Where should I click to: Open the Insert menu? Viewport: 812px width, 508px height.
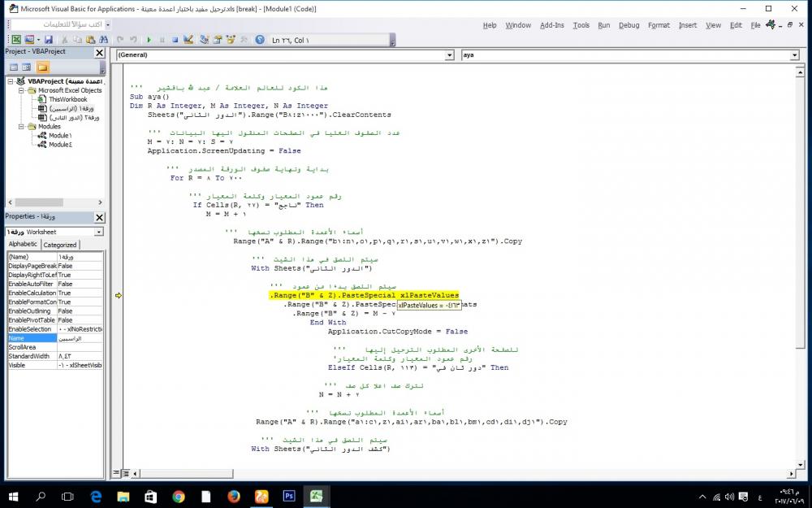tap(688, 25)
